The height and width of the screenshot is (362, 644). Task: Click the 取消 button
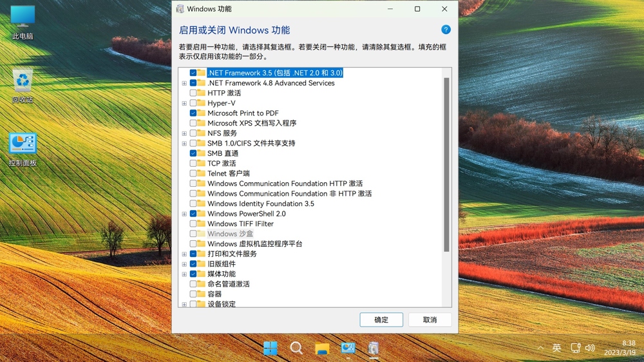tap(430, 319)
